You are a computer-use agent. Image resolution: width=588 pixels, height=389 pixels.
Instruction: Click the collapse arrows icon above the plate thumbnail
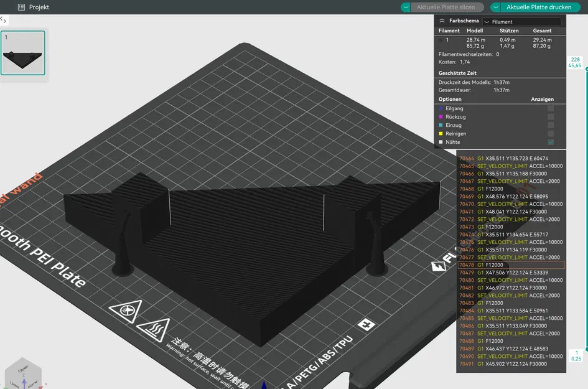tap(3, 20)
